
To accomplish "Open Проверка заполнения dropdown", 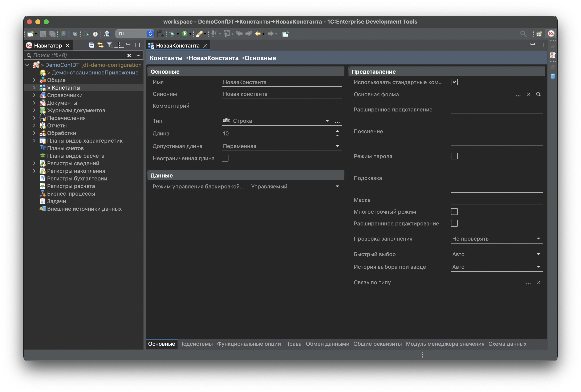I will [538, 239].
